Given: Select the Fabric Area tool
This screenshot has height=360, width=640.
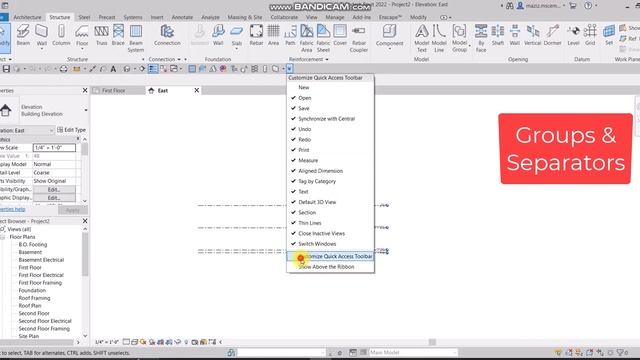Looking at the screenshot, I should coord(307,38).
